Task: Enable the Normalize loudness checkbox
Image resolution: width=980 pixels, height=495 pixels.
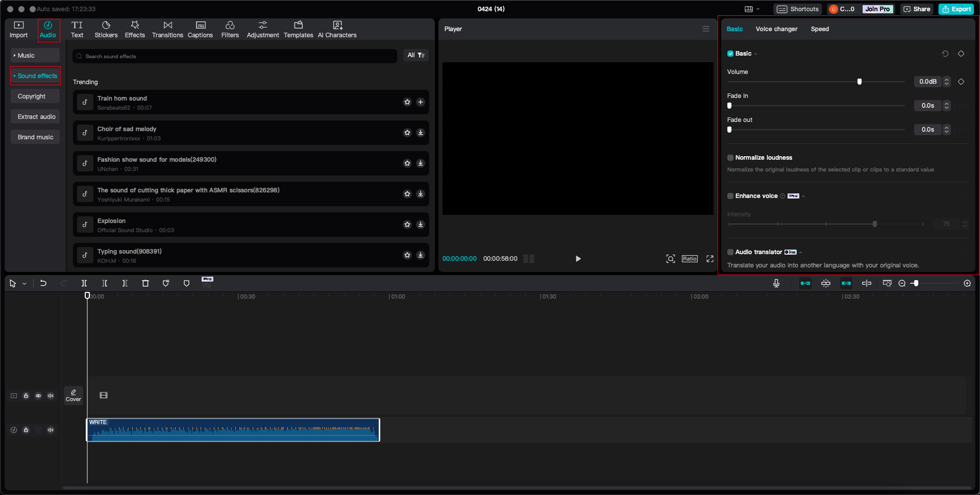Action: (x=730, y=158)
